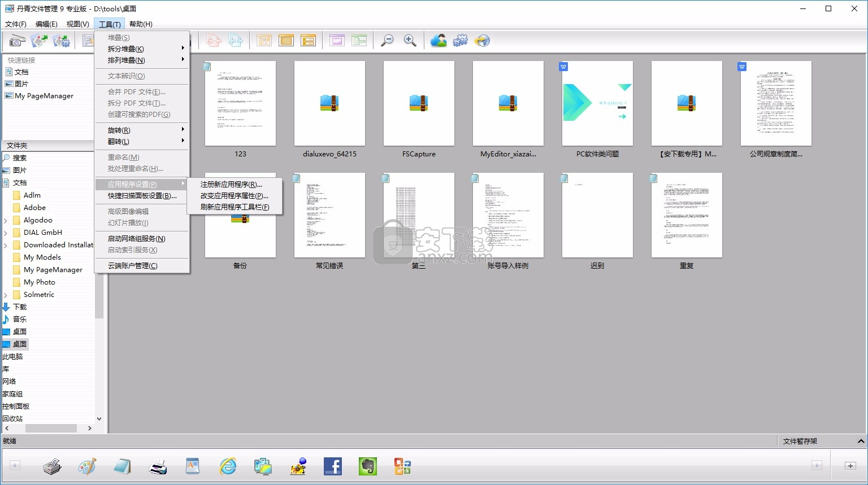Select the 123 document thumbnail
The width and height of the screenshot is (868, 485).
240,103
